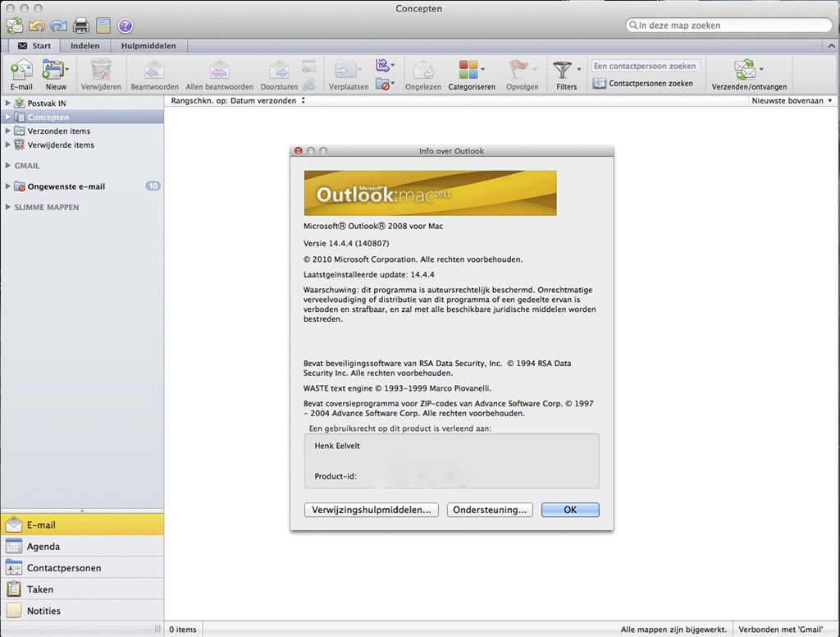This screenshot has height=637, width=840.
Task: Open the Notities view
Action: (82, 611)
